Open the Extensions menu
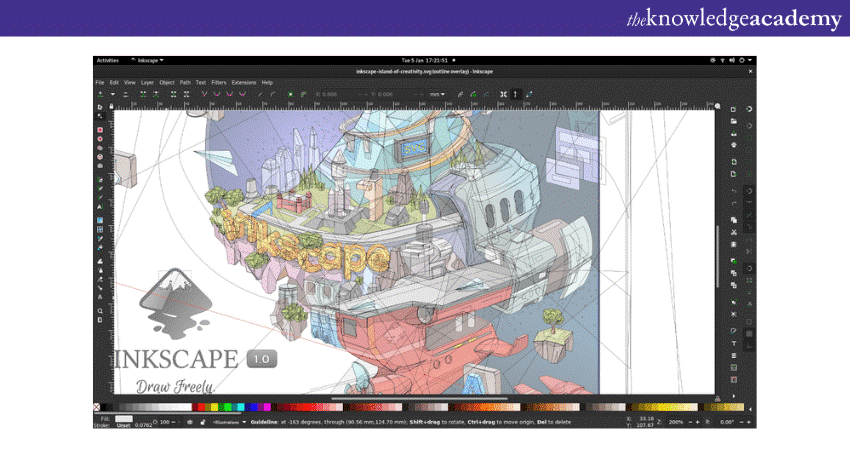This screenshot has height=450, width=850. point(244,82)
